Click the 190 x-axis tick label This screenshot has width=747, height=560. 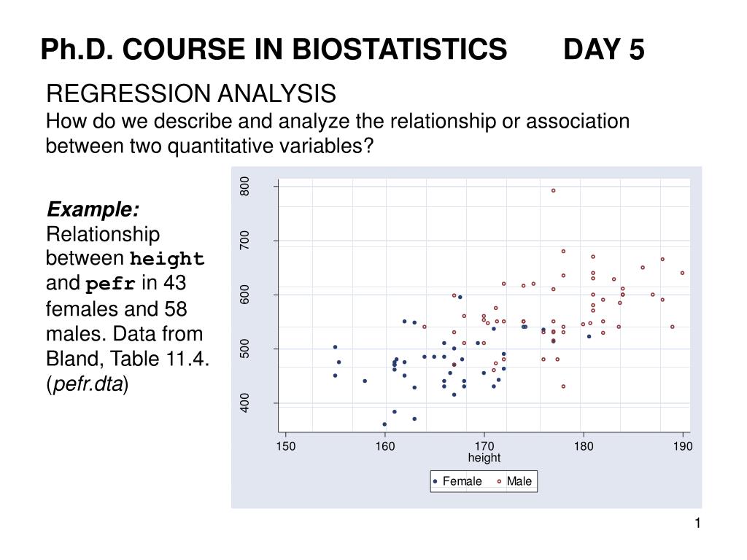click(x=683, y=446)
